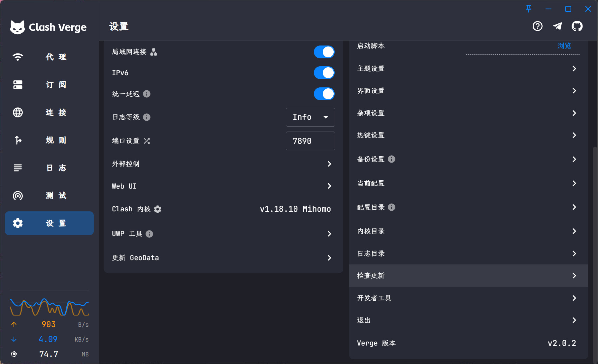Click the port input field showing 7890
The image size is (598, 364).
click(x=310, y=141)
